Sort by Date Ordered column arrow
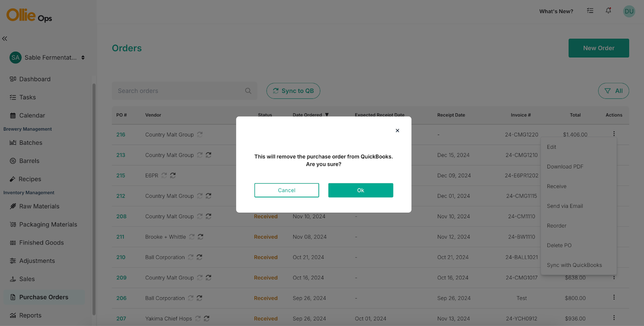 tap(327, 115)
